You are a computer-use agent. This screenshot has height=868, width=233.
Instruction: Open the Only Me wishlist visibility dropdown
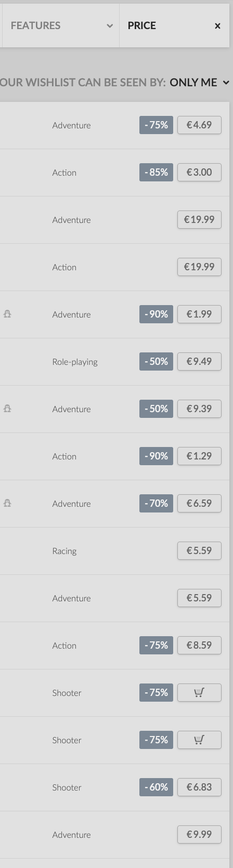(x=199, y=82)
